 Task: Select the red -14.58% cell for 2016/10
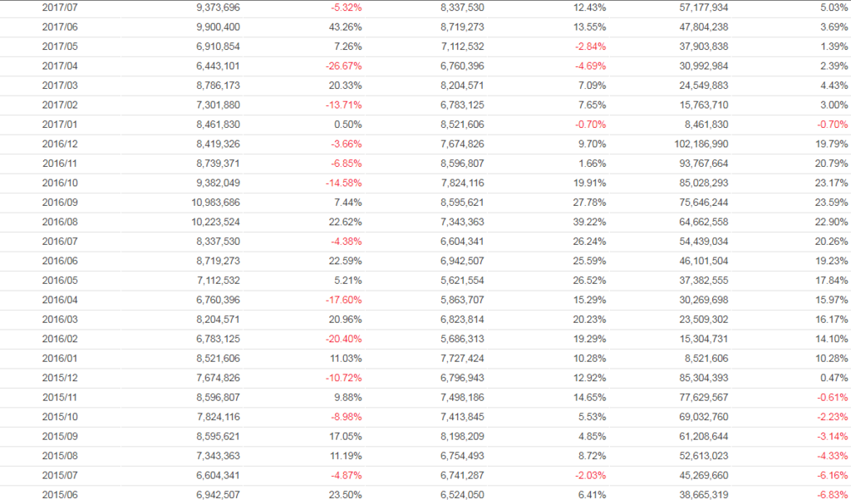pyautogui.click(x=342, y=183)
